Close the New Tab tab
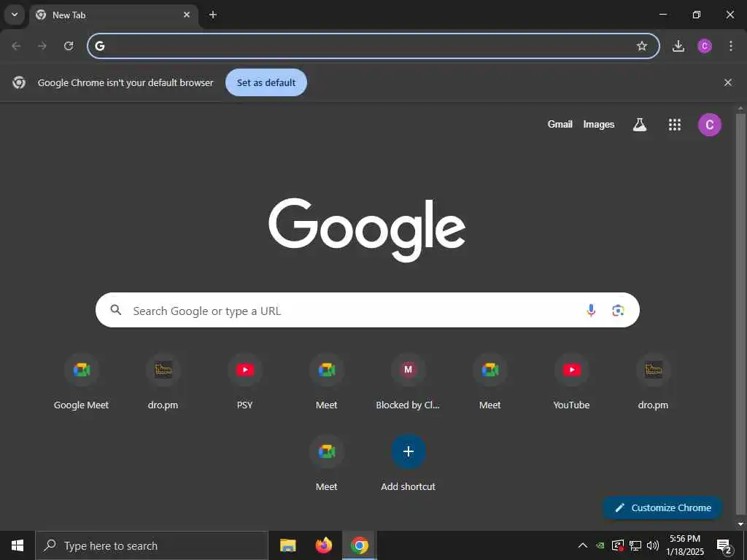Image resolution: width=747 pixels, height=560 pixels. pos(187,15)
